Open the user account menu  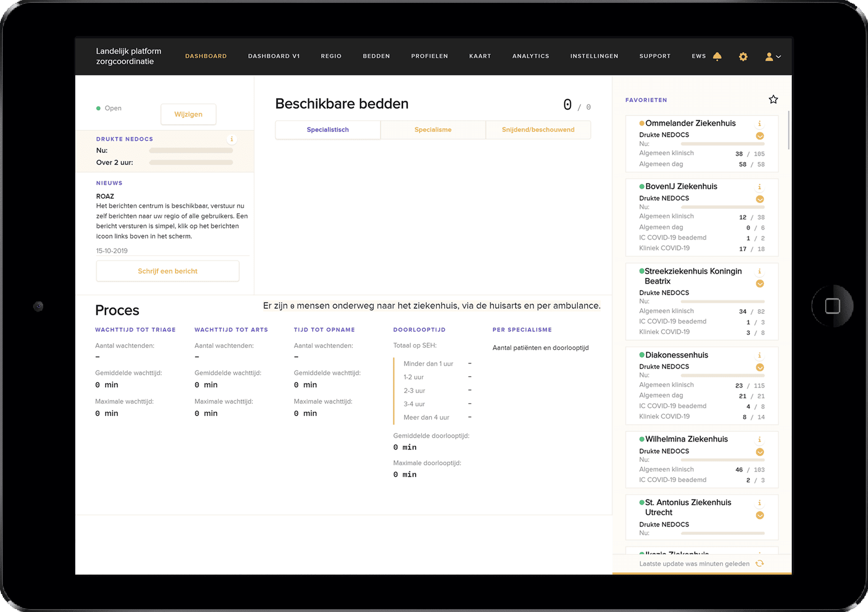773,57
